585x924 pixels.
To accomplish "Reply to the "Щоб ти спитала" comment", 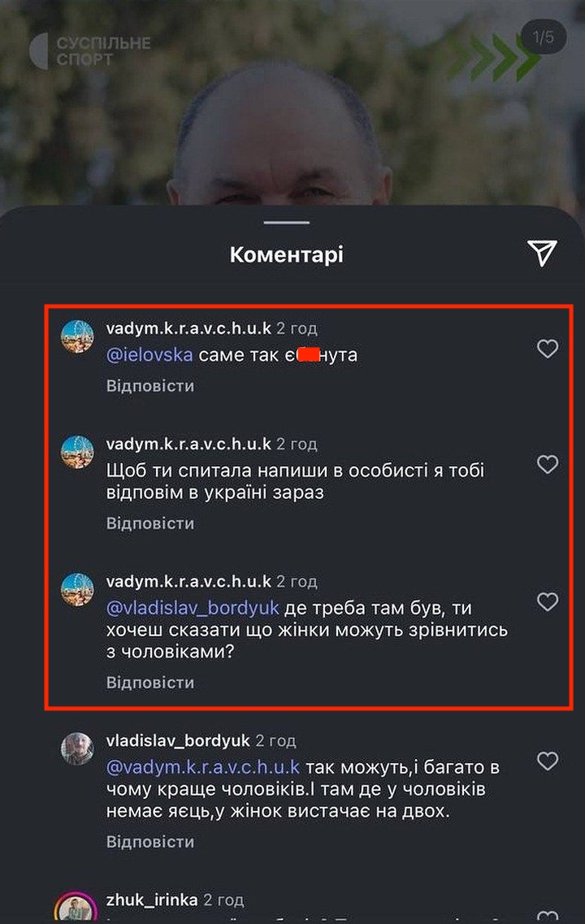I will click(x=150, y=523).
